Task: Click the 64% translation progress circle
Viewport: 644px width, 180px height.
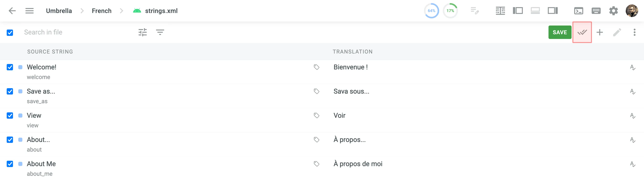Action: coord(431,11)
